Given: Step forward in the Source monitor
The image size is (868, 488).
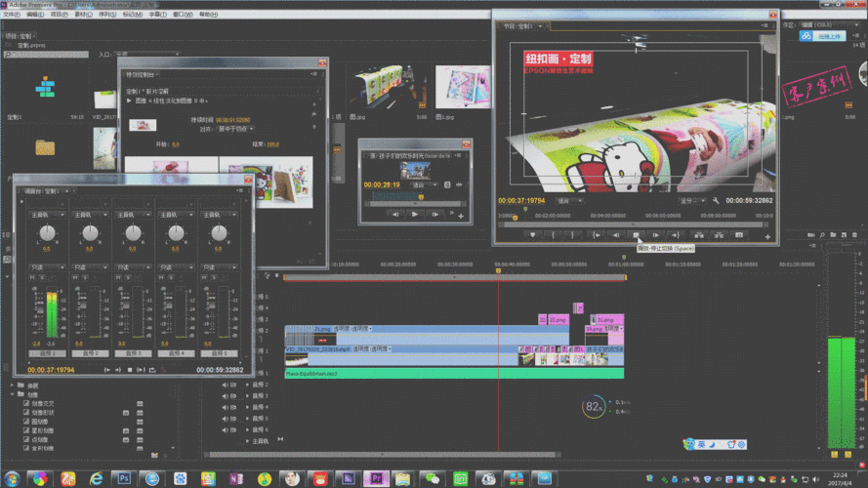Looking at the screenshot, I should tap(435, 214).
